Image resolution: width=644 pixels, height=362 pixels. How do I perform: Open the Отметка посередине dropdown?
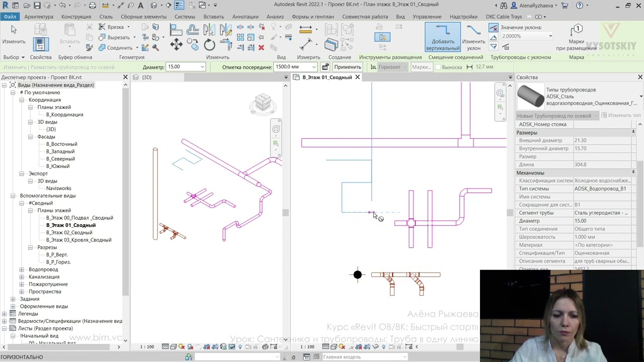point(314,67)
